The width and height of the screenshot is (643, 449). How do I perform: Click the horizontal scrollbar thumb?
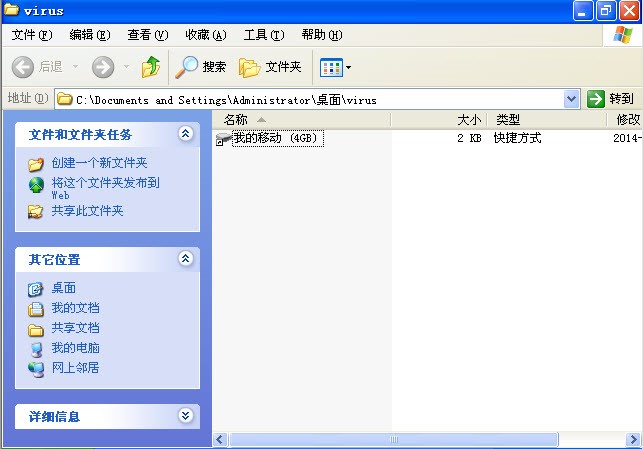click(x=394, y=440)
